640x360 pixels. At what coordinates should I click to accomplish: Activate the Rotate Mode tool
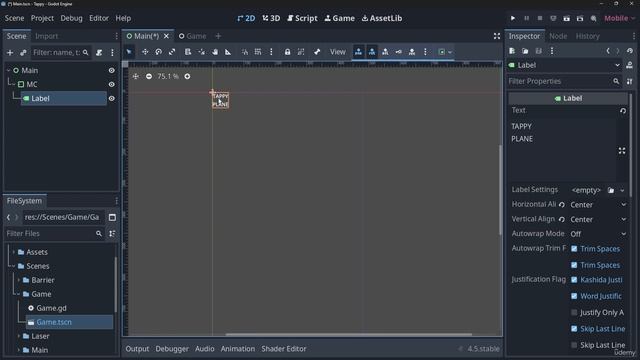point(158,52)
